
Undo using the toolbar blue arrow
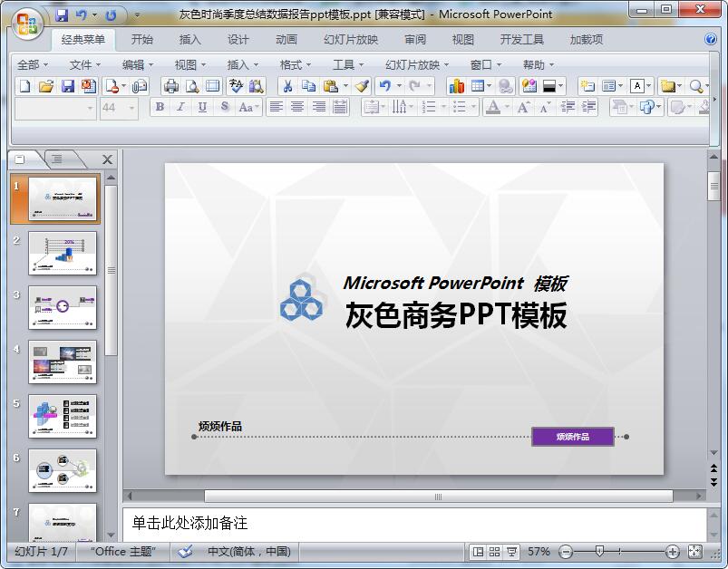385,86
